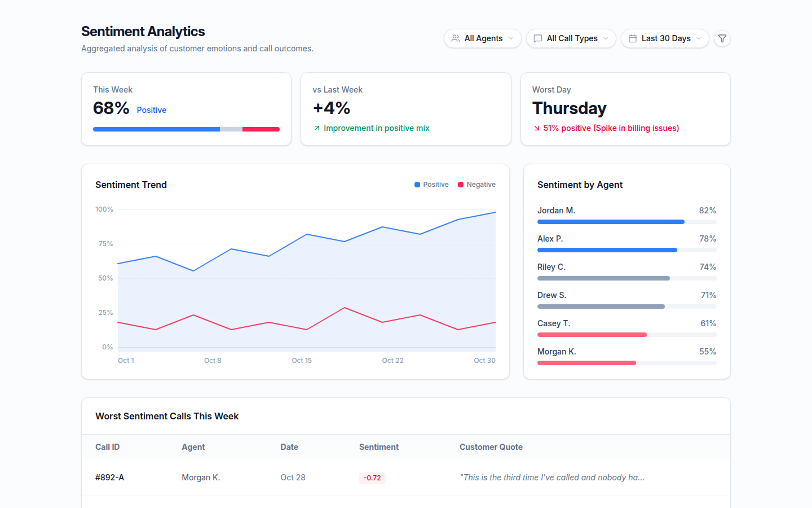Click Casey T. percentage 61%

[x=708, y=323]
